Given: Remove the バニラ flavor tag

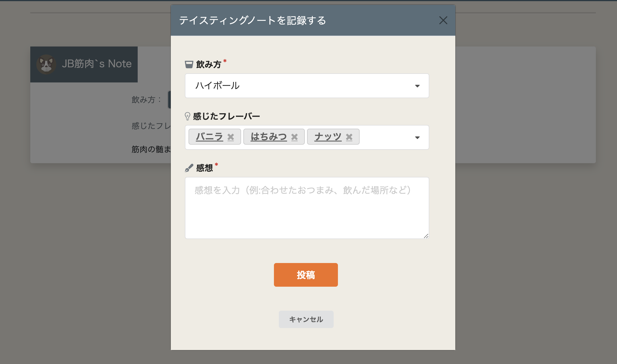Looking at the screenshot, I should pos(231,137).
